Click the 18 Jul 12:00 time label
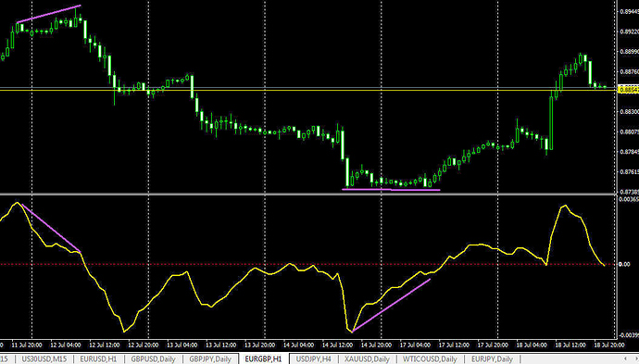Screen dimensions: 639x364 570,345
